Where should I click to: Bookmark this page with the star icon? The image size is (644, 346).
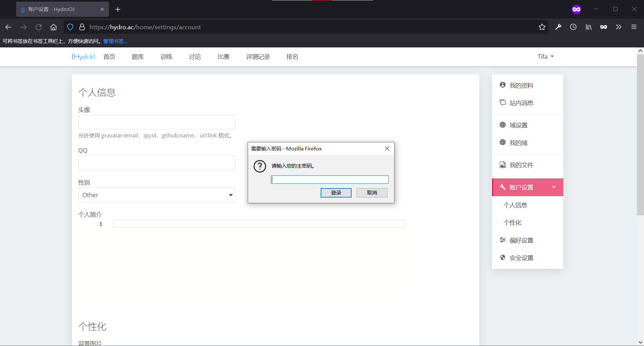pyautogui.click(x=542, y=27)
